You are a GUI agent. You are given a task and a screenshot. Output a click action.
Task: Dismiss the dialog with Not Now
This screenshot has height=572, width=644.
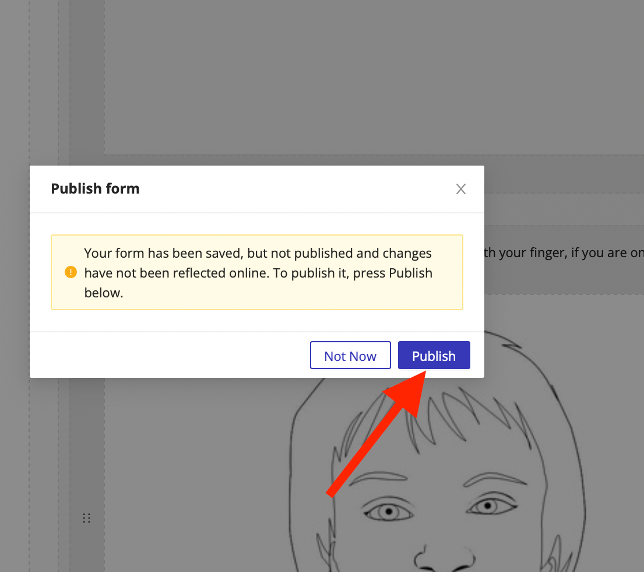tap(350, 356)
